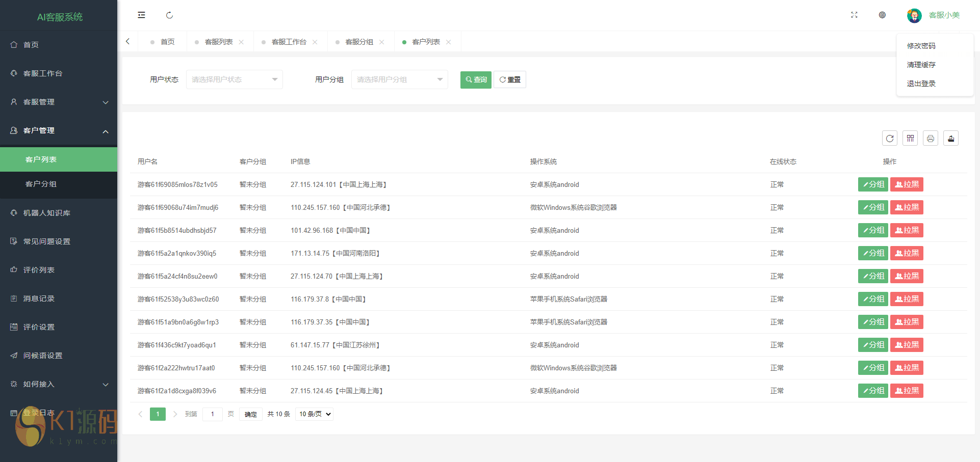The image size is (980, 462).
Task: Click the globe language icon
Action: (x=882, y=15)
